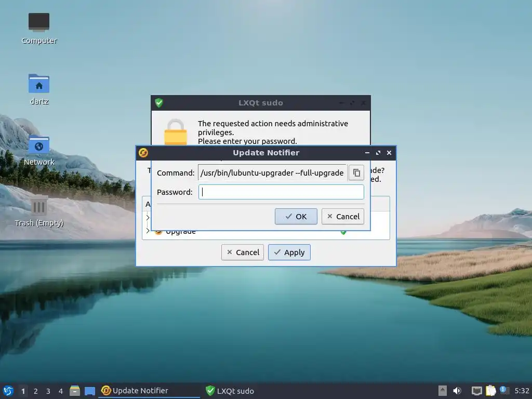Cancel the LXQt sudo password prompt
532x399 pixels.
pos(343,217)
